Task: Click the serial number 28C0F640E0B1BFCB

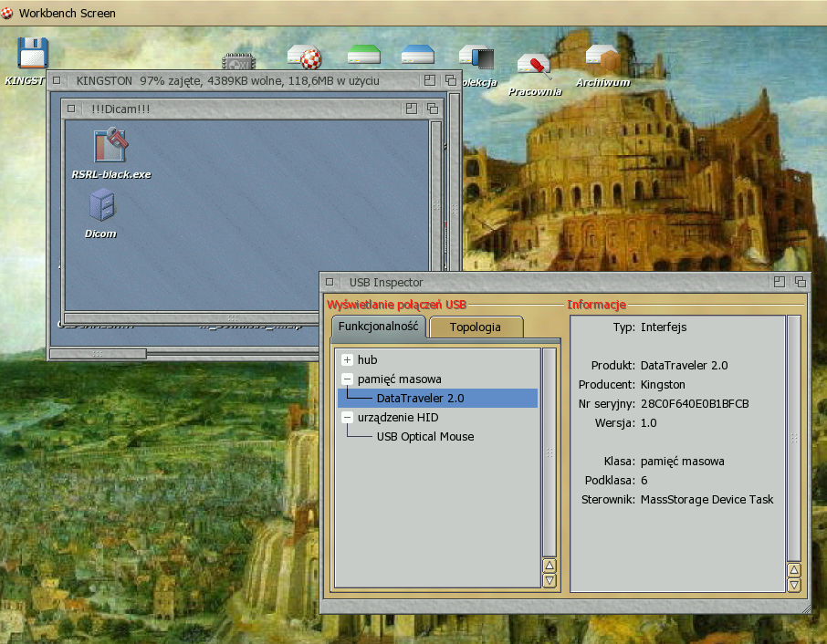Action: point(695,404)
